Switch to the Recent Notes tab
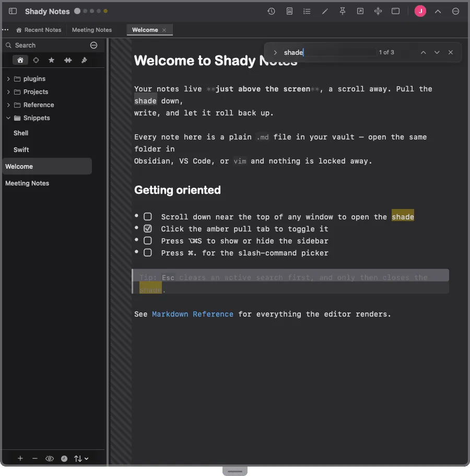The width and height of the screenshot is (470, 476). 39,30
